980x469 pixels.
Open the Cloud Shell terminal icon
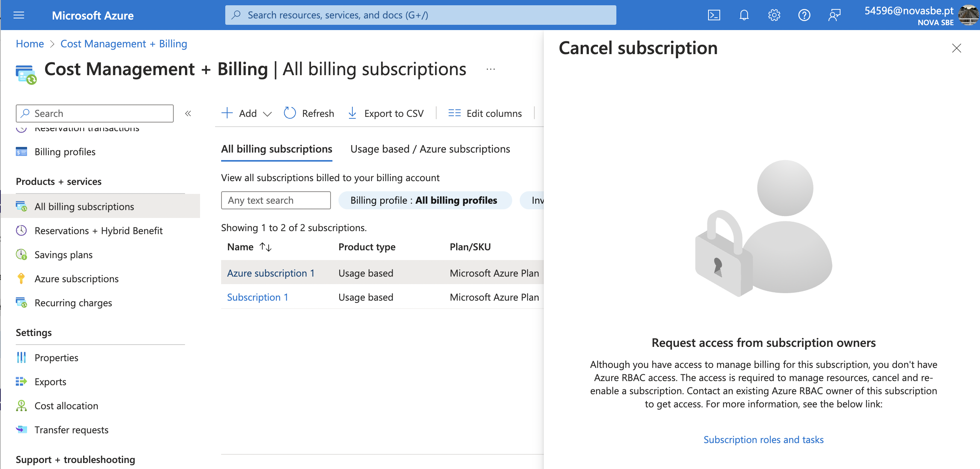714,15
